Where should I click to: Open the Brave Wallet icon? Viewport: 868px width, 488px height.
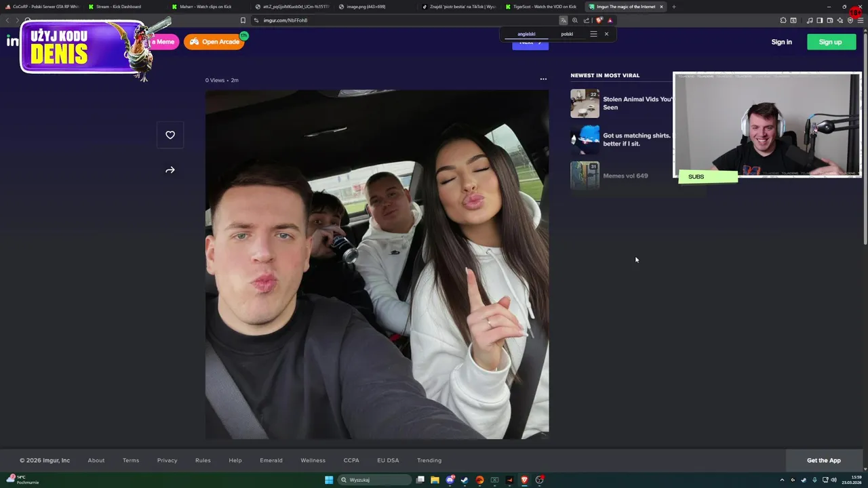[830, 20]
